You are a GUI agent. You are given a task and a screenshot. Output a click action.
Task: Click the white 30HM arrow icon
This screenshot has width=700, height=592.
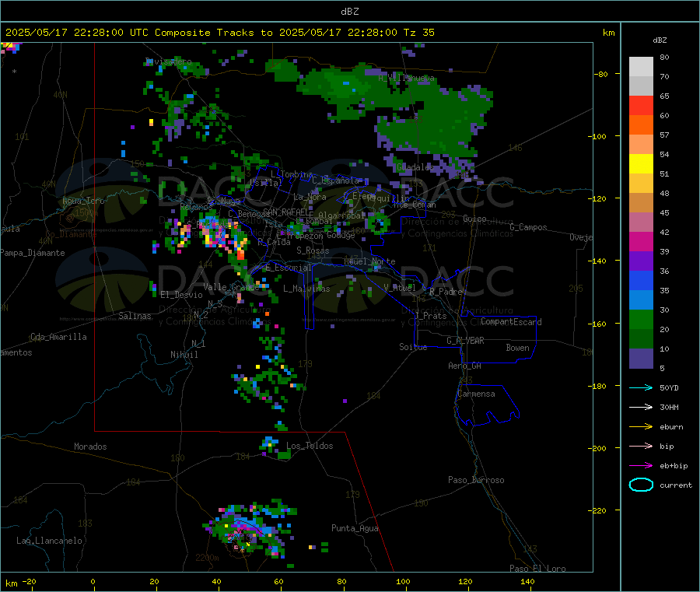(641, 407)
